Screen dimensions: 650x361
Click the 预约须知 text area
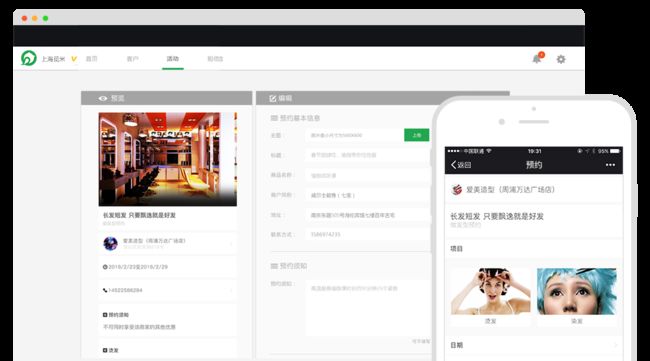368,308
